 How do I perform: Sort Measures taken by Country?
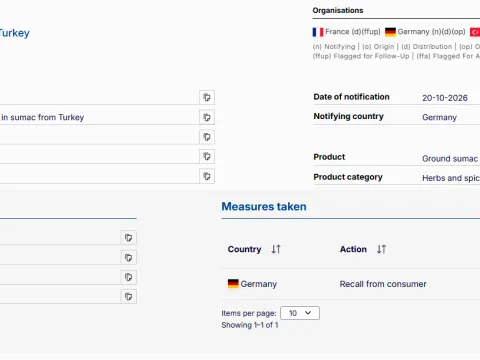click(276, 249)
